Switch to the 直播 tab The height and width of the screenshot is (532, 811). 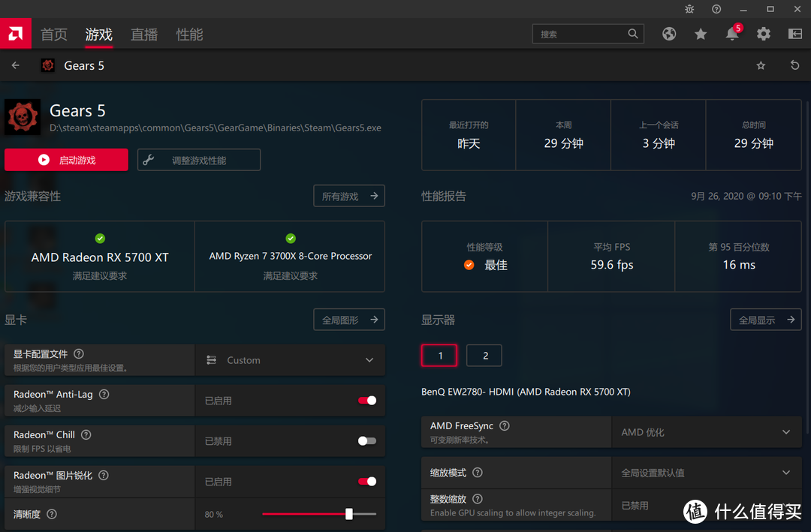click(x=143, y=34)
